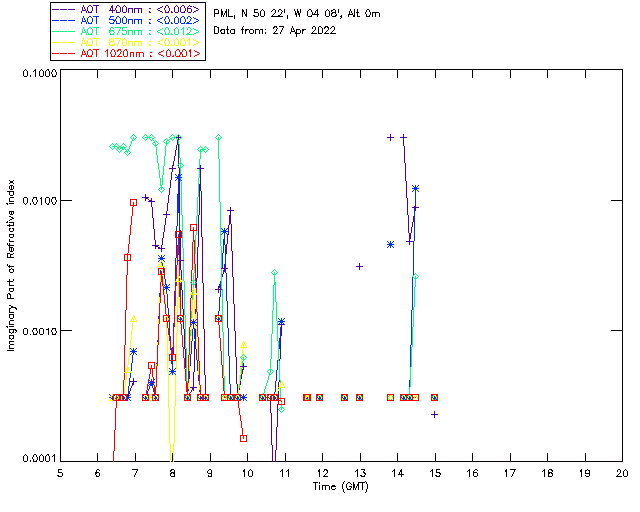Click the AOT 400nm legend entry
640x512 pixels.
[x=127, y=9]
